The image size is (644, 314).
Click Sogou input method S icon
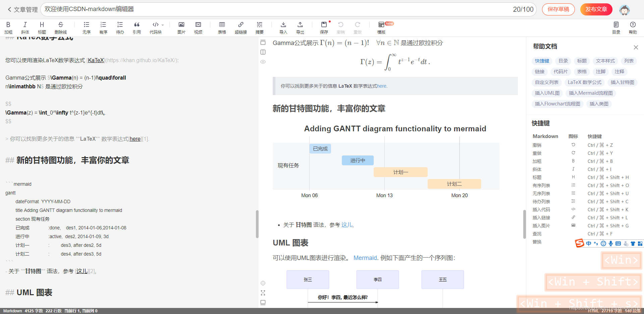580,243
